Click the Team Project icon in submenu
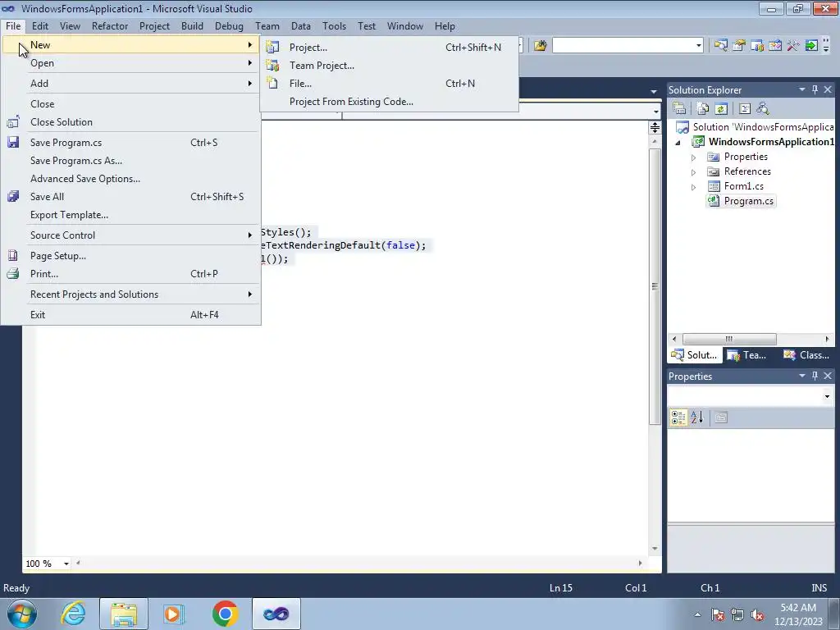840x630 pixels. pyautogui.click(x=272, y=66)
